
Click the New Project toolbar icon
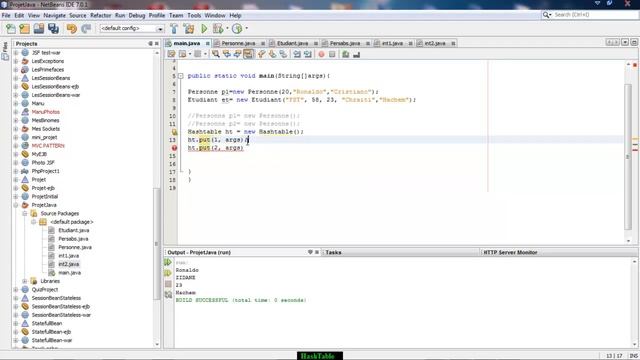tap(24, 29)
